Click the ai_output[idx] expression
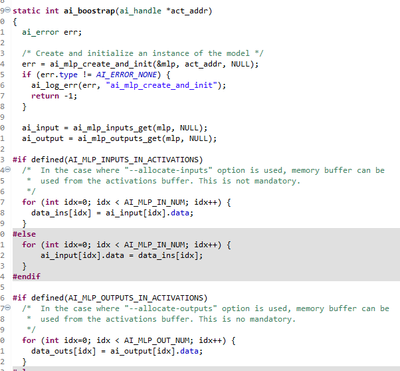Image resolution: width=400 pixels, height=371 pixels. pos(143,351)
